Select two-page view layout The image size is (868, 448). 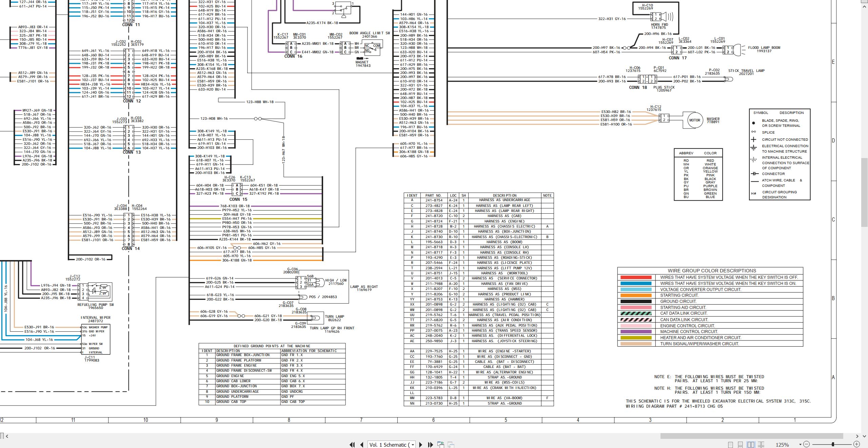point(751,444)
